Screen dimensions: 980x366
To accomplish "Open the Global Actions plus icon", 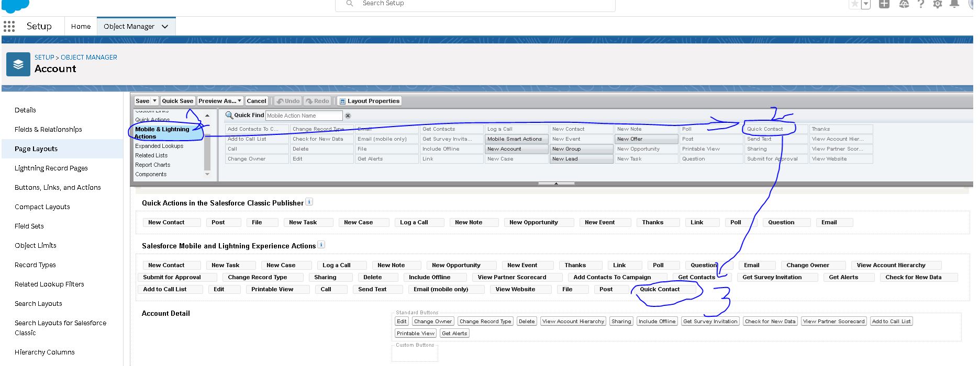I will [884, 4].
